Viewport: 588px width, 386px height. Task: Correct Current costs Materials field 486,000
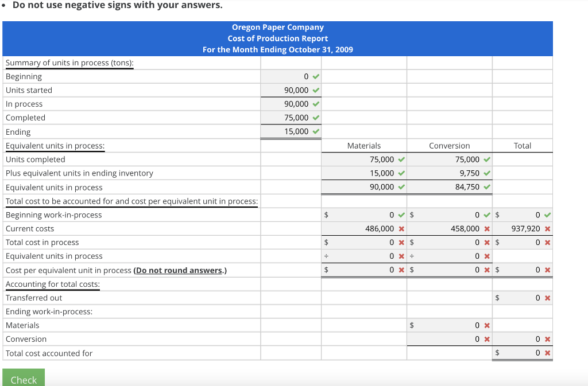click(363, 228)
